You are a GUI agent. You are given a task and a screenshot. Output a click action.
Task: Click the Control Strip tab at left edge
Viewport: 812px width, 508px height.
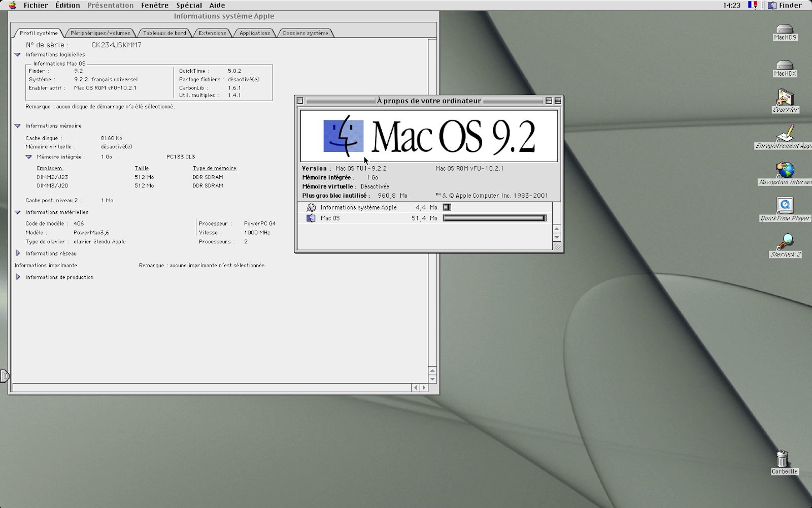(5, 376)
